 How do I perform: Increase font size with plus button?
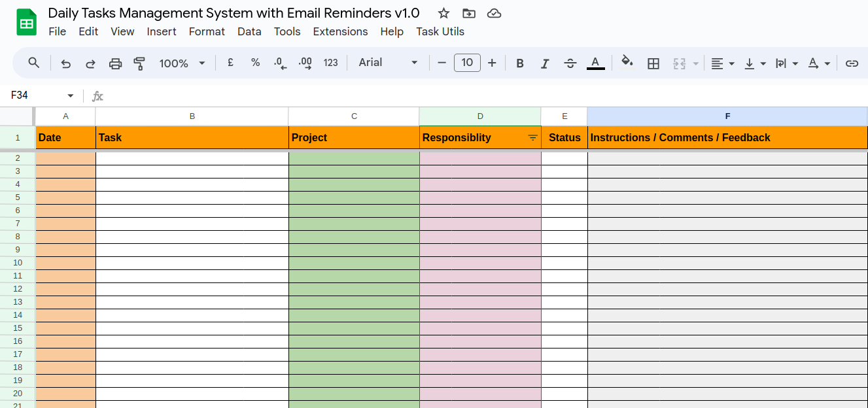(492, 63)
